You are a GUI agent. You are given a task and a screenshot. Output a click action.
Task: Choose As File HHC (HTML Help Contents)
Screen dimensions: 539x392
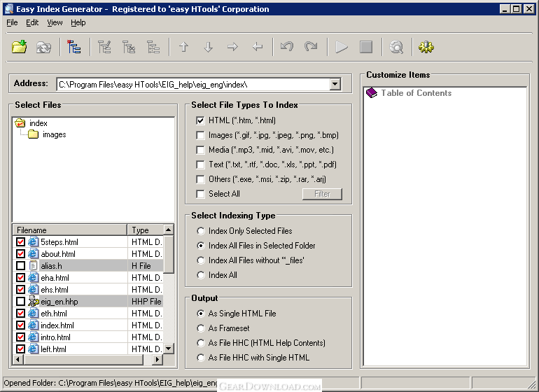[201, 343]
